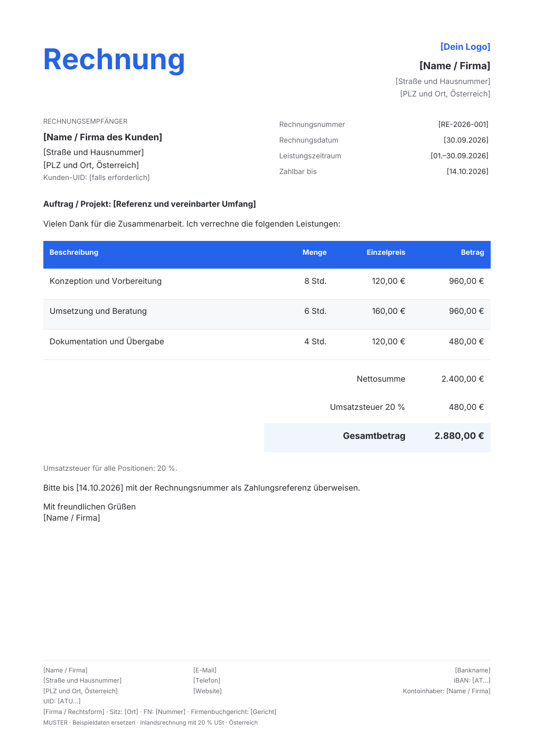This screenshot has height=756, width=534.
Task: Select "[Name / Firma des Kunden]" text
Action: (x=103, y=137)
